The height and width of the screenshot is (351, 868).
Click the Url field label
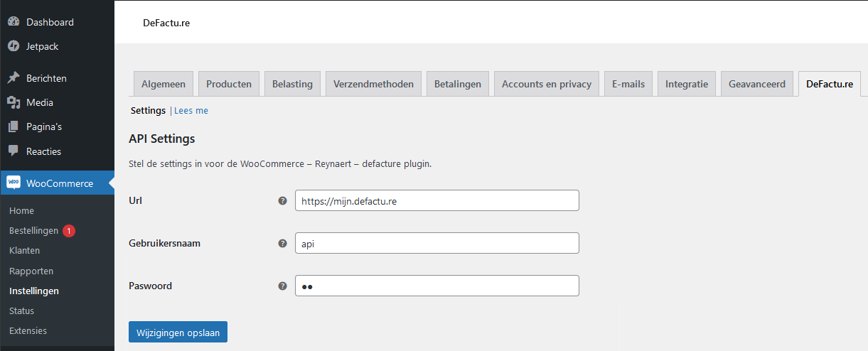pos(135,200)
